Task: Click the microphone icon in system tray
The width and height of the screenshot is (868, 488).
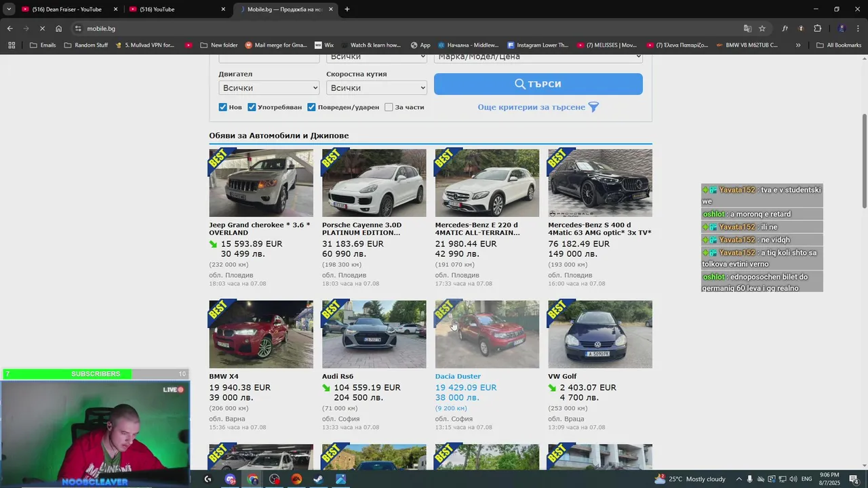Action: (749, 479)
